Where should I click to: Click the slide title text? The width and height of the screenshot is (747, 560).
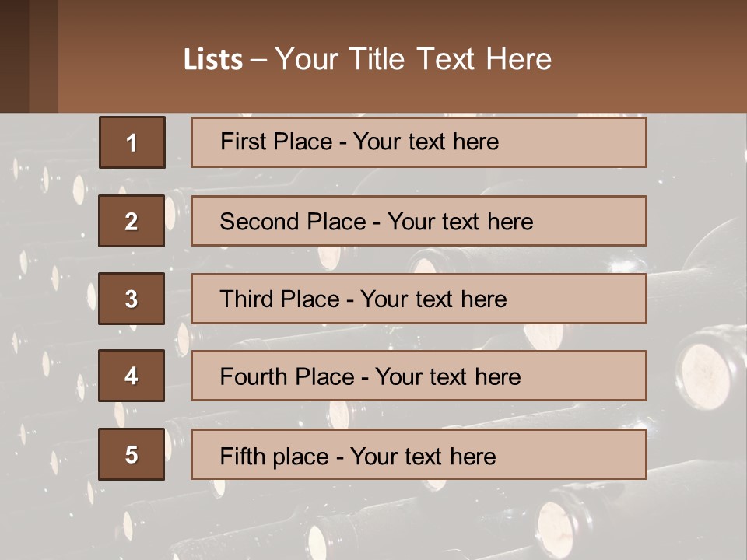367,59
